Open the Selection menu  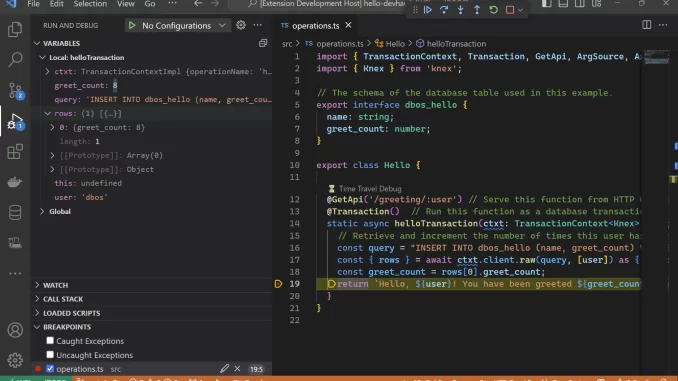[90, 4]
